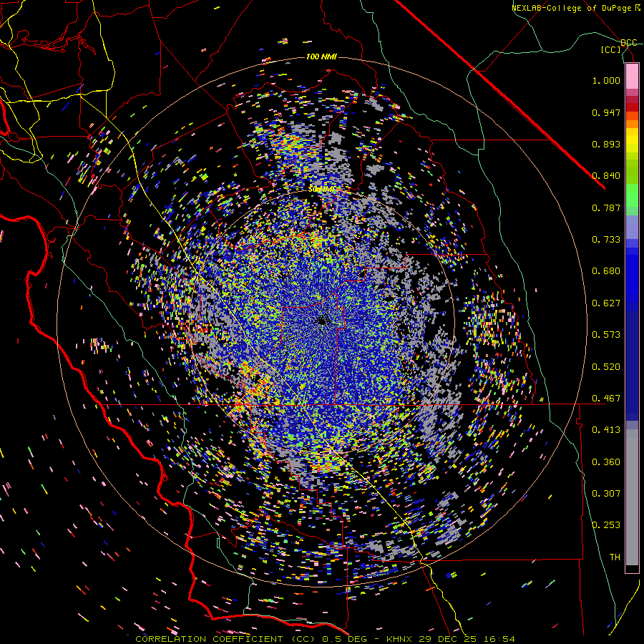Pick the black swatch at color bar bottom
Screen dimensions: 644x644
tap(632, 569)
